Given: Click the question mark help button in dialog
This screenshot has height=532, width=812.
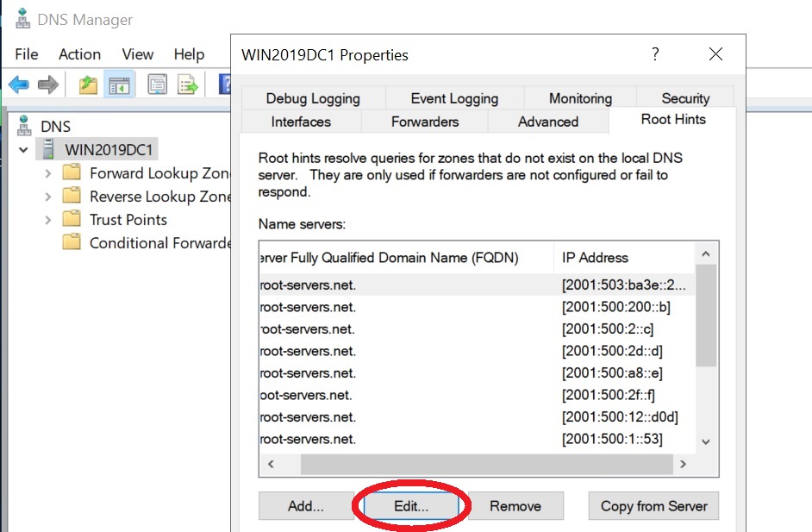Looking at the screenshot, I should click(x=655, y=53).
